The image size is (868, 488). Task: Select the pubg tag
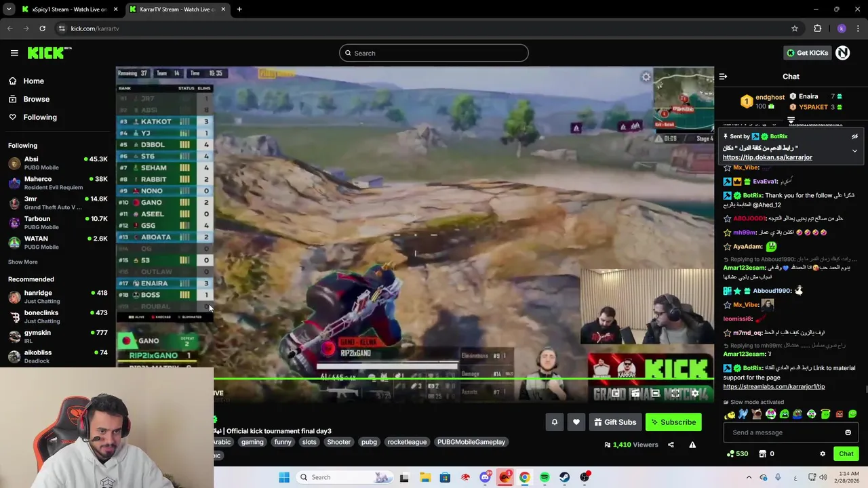[x=369, y=442]
